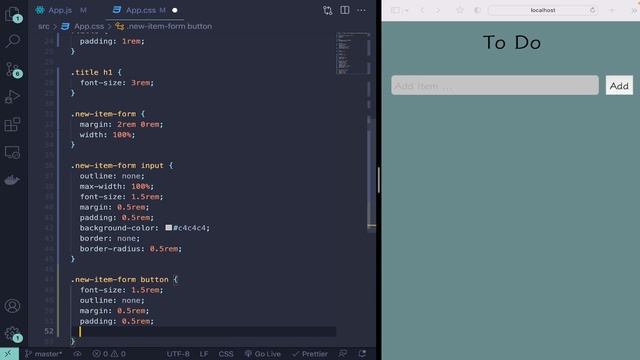The image size is (640, 360).
Task: Click the code minimap preview
Action: pos(352,53)
